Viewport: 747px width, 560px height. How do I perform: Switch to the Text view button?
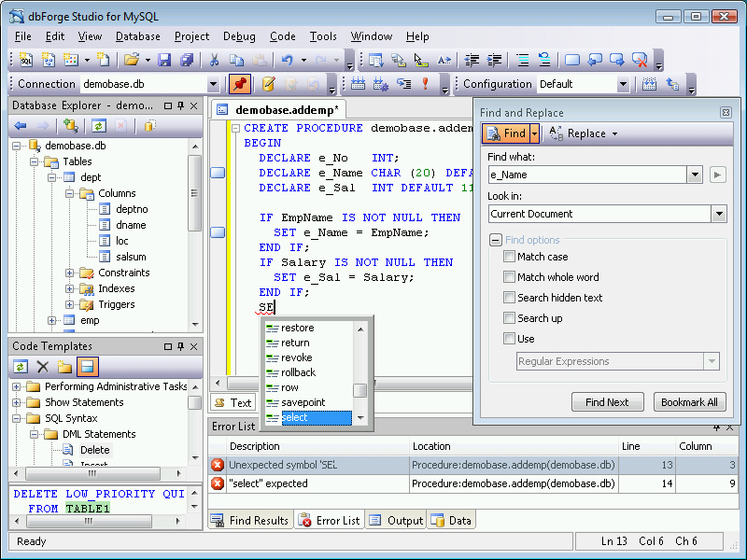click(233, 403)
